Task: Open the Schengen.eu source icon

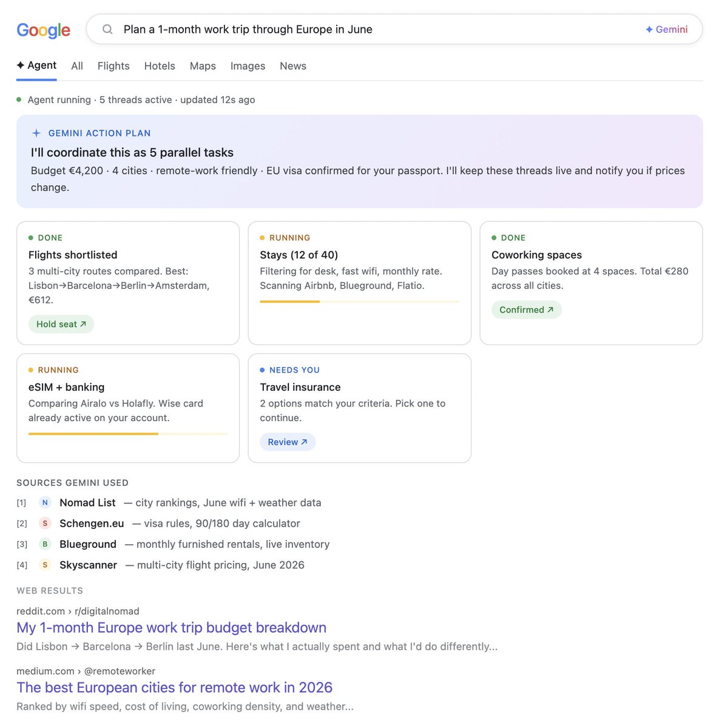Action: (45, 523)
